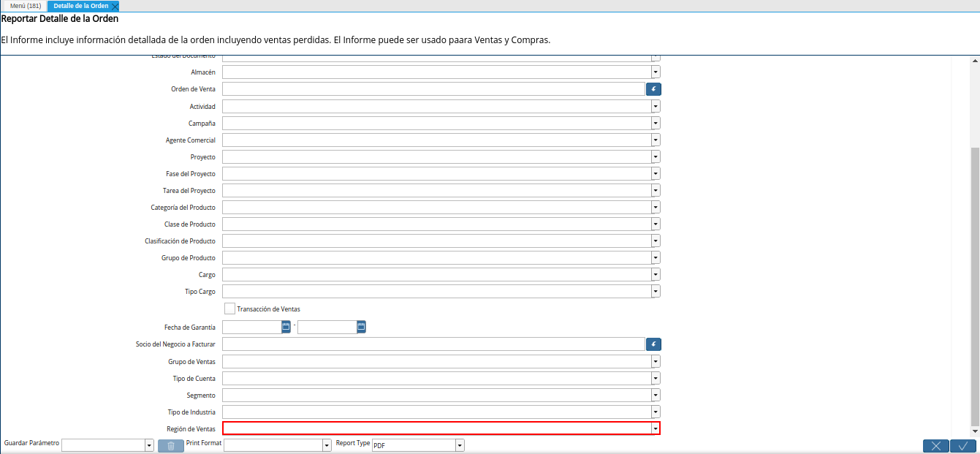Expand the Tipo Cargo dropdown
The width and height of the screenshot is (980, 454).
pos(656,292)
